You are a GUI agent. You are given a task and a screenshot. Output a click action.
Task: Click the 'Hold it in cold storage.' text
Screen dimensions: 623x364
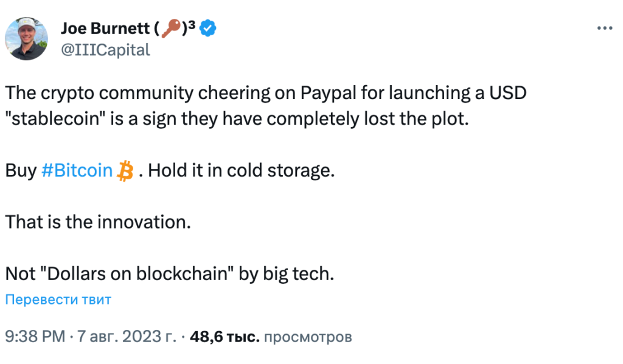point(242,171)
